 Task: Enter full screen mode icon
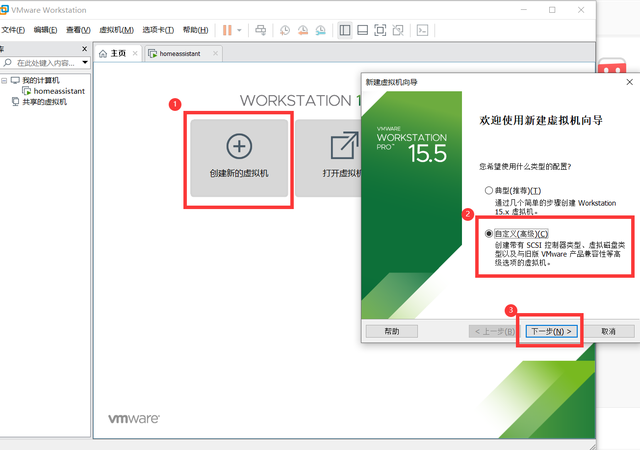[380, 30]
